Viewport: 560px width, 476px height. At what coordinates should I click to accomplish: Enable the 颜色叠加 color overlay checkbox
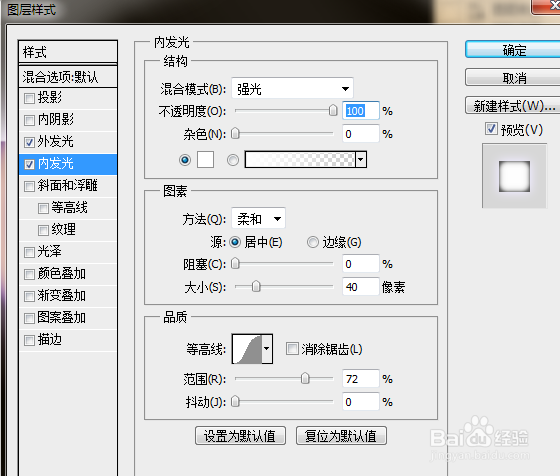point(29,274)
